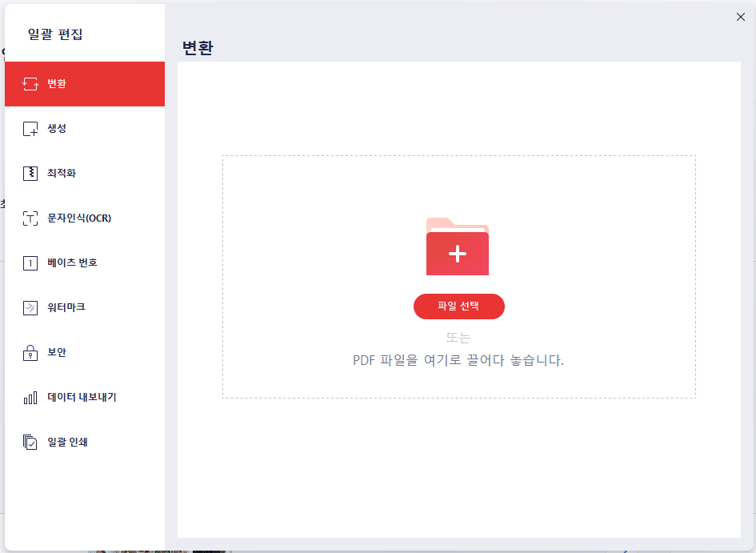Click the 베이츠 번호 numbering icon
This screenshot has width=756, height=553.
[30, 262]
